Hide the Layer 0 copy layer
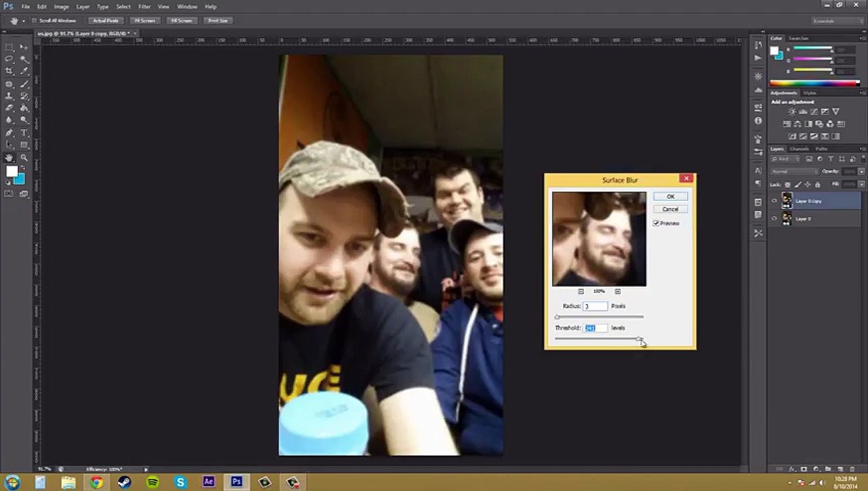Image resolution: width=868 pixels, height=491 pixels. (774, 201)
